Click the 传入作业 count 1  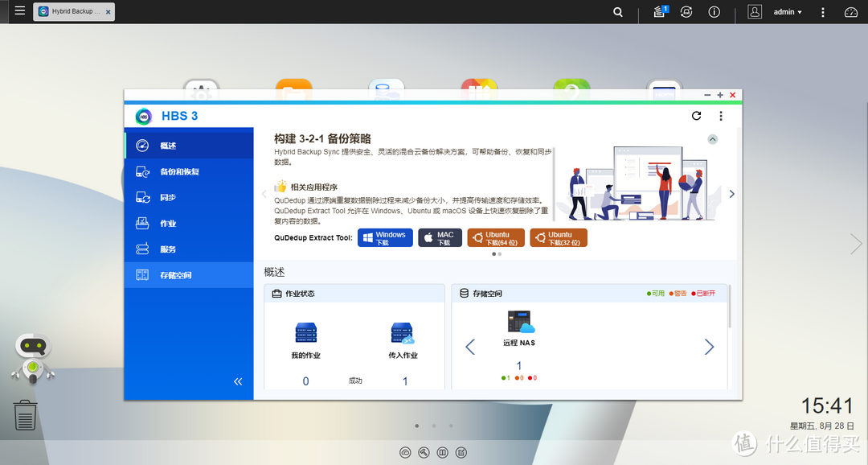tap(405, 381)
